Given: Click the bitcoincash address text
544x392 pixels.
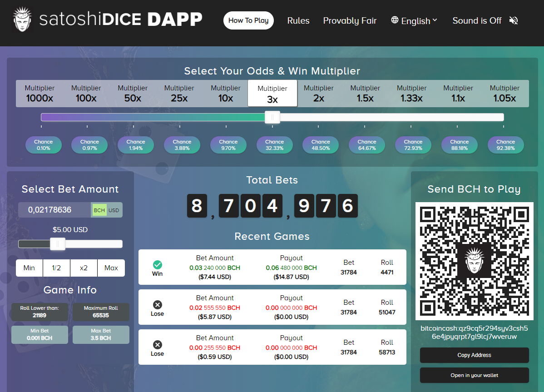Looking at the screenshot, I should [x=474, y=332].
